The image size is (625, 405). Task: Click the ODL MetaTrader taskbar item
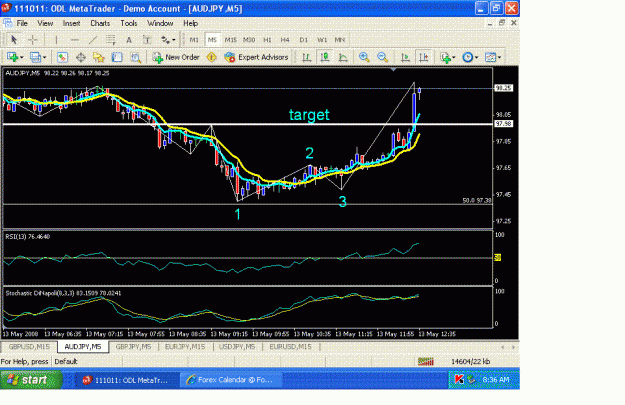coord(127,379)
